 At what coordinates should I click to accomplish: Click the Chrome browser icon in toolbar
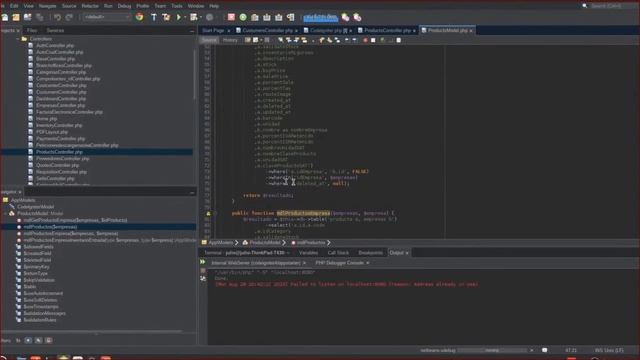point(140,17)
